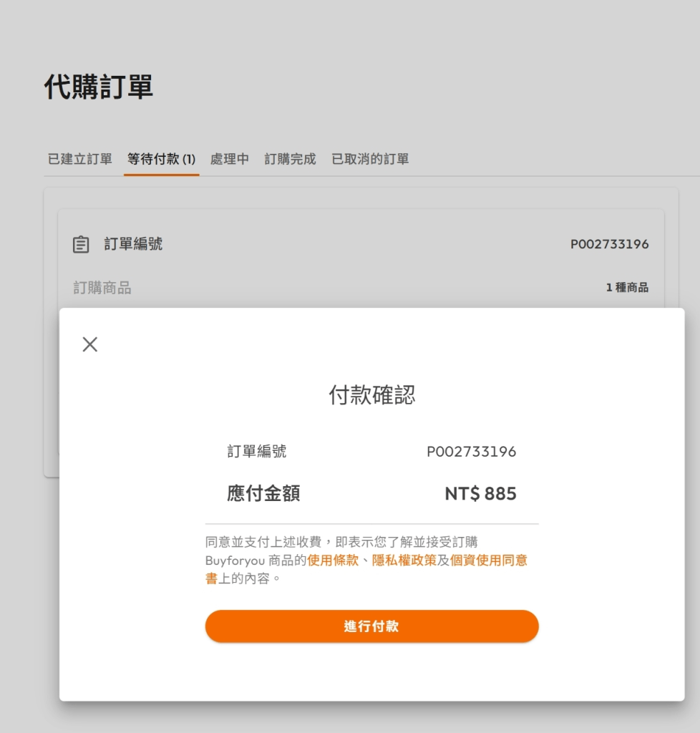Click the 應付金額 label in dialog
The image size is (700, 733).
[x=263, y=494]
